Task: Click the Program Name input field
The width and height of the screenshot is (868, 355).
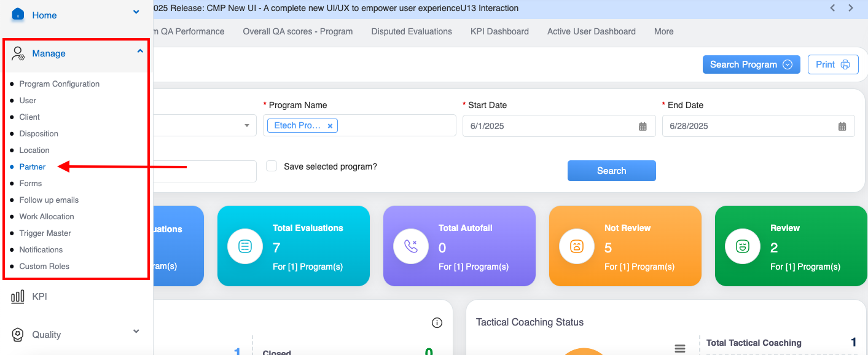Action: click(x=396, y=126)
